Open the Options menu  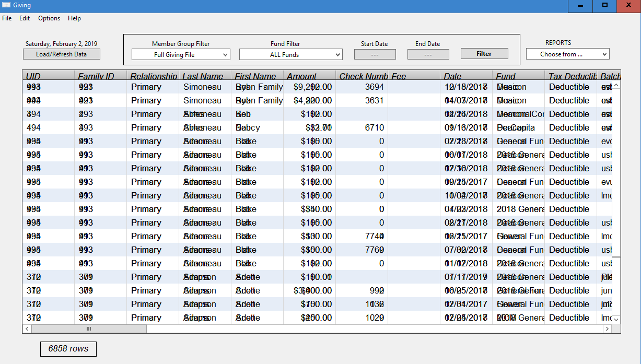tap(49, 18)
